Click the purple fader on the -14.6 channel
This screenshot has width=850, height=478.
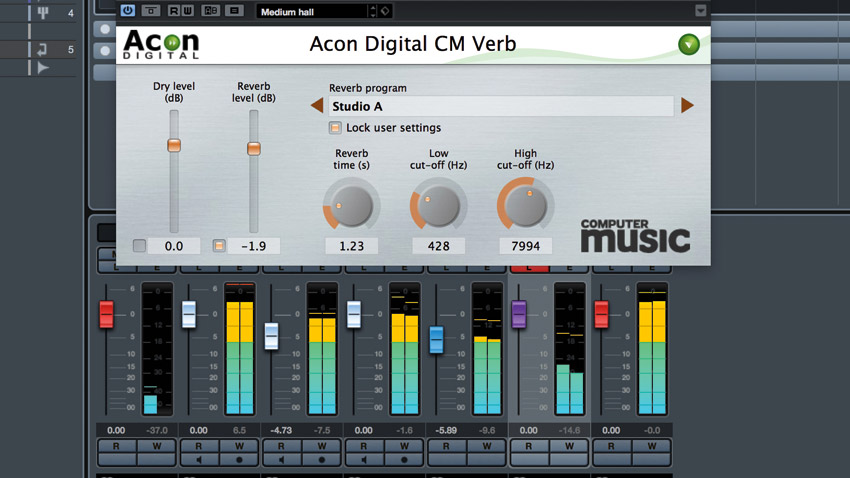(519, 314)
